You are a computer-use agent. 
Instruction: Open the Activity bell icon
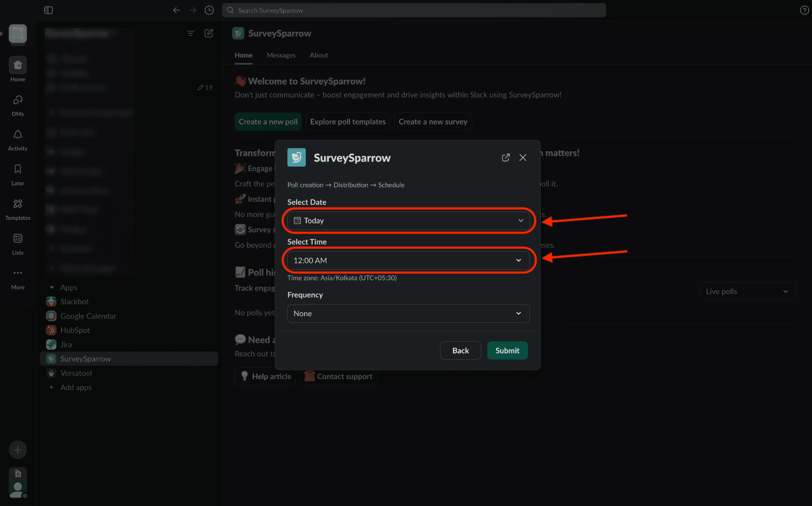pyautogui.click(x=18, y=139)
